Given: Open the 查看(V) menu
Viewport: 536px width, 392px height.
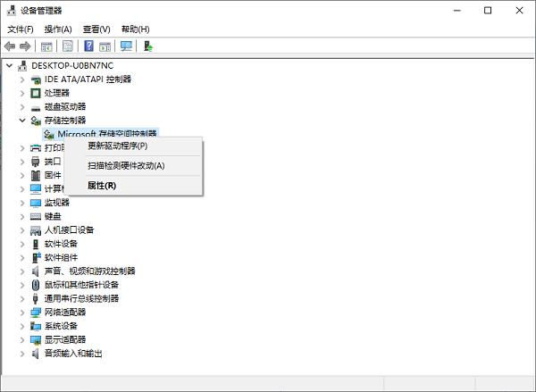Looking at the screenshot, I should (96, 29).
